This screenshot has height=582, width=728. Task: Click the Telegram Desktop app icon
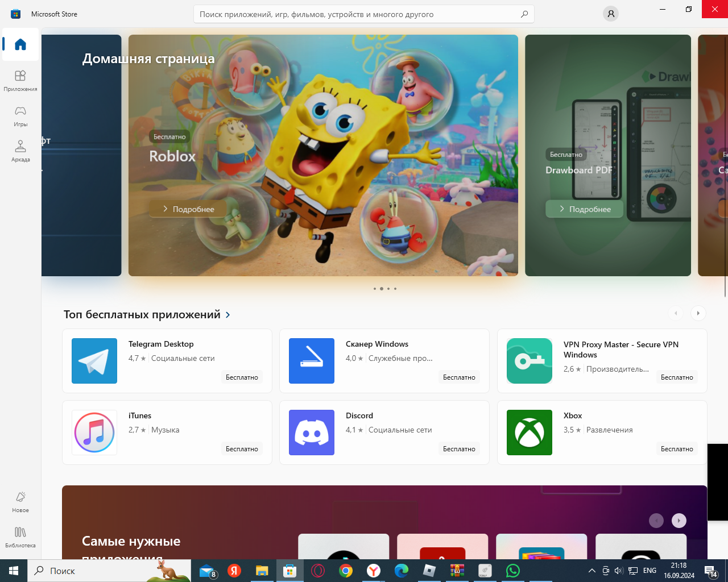click(x=94, y=361)
